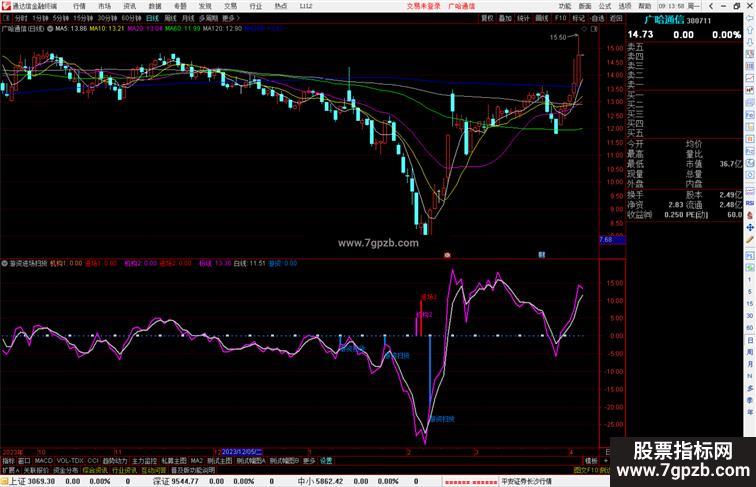This screenshot has height=487, width=756.
Task: Switch to the 分时 intraday chart period
Action: click(x=21, y=18)
